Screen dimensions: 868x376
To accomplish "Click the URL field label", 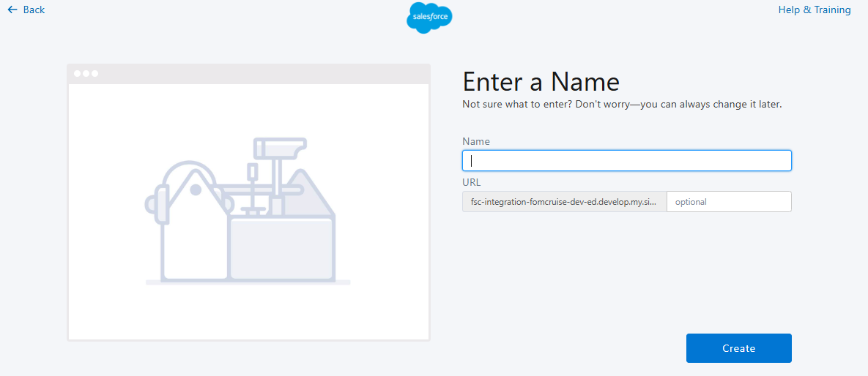I will [x=472, y=182].
